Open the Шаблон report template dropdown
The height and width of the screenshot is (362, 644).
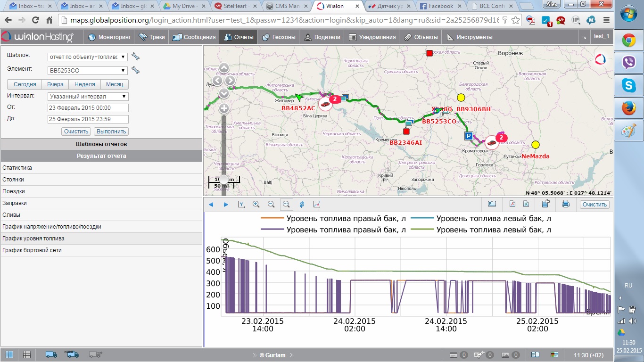click(x=88, y=57)
